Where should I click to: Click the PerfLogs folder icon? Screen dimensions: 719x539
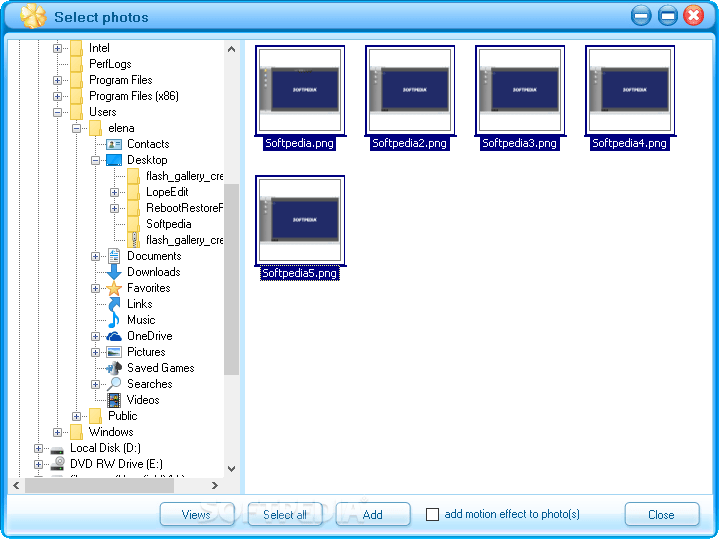[76, 64]
